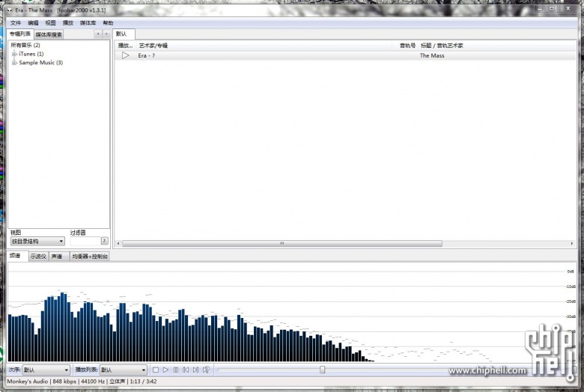The width and height of the screenshot is (584, 392).
Task: Open the 文件 menu
Action: tap(15, 23)
